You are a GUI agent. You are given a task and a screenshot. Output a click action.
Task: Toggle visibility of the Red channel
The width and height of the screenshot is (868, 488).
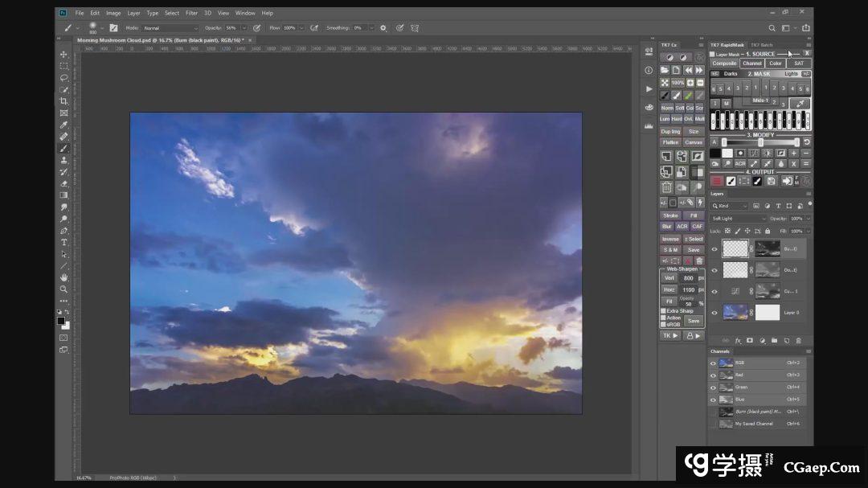(713, 375)
